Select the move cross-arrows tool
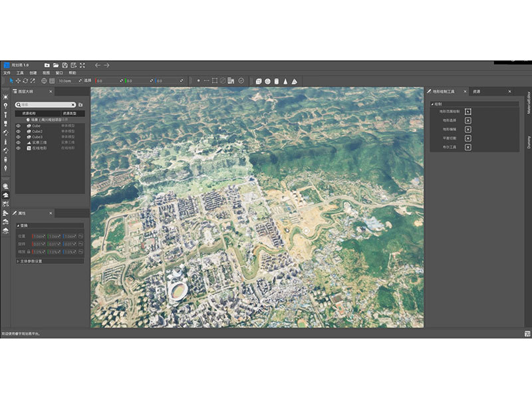 19,80
